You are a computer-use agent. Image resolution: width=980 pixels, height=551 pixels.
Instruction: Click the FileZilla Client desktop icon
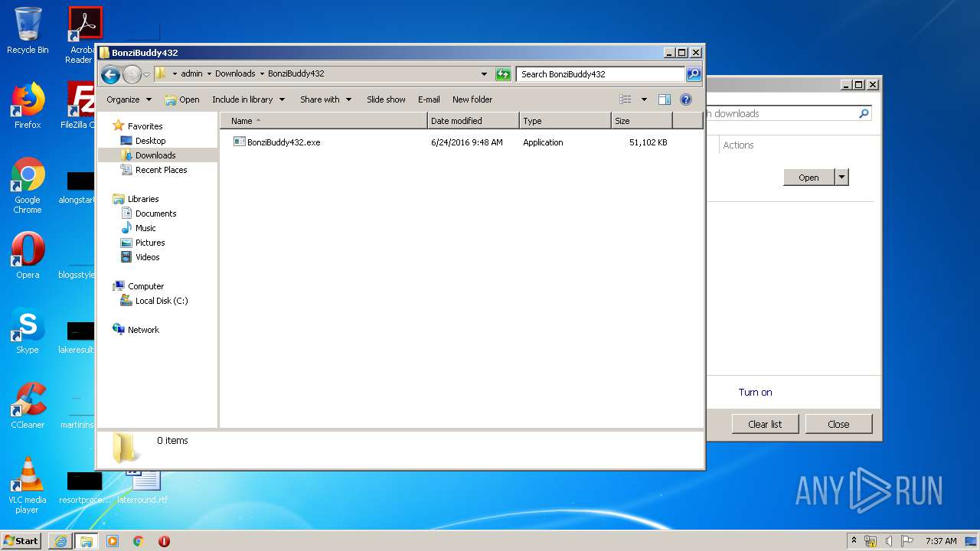(x=79, y=106)
